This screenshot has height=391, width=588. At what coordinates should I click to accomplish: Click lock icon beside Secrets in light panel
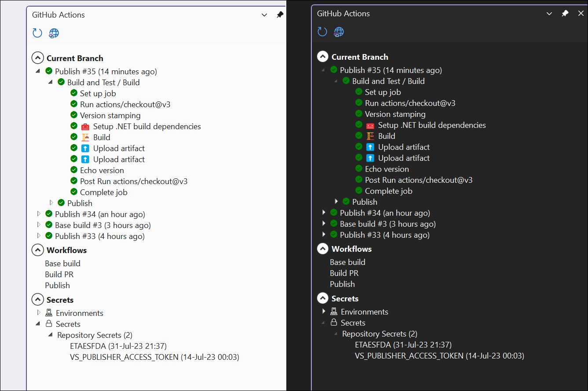pyautogui.click(x=49, y=324)
